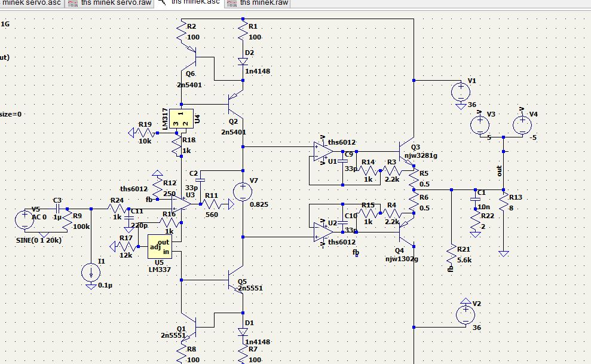This screenshot has height=364, width=591.
Task: Select input capacitor C3 symbol
Action: coord(57,209)
